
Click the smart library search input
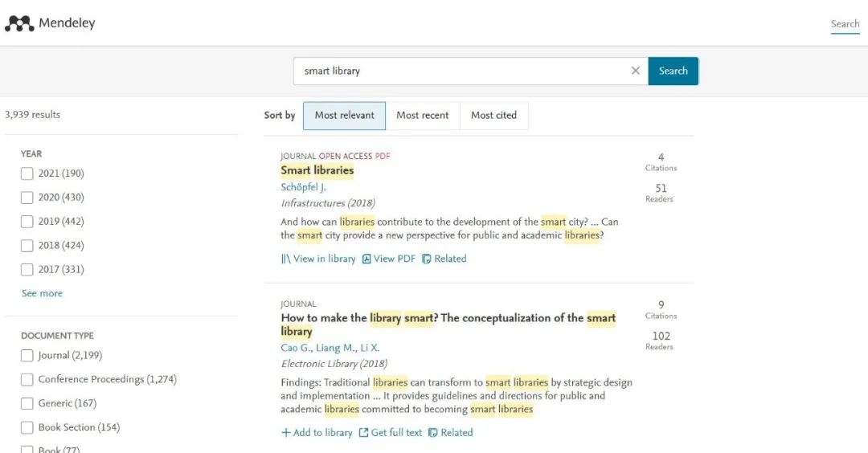tap(458, 71)
